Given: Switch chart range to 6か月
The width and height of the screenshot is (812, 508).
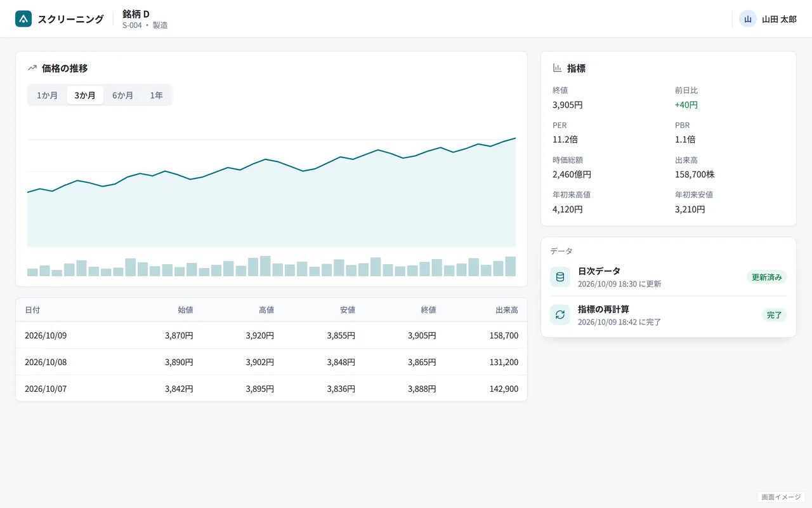Looking at the screenshot, I should 123,95.
